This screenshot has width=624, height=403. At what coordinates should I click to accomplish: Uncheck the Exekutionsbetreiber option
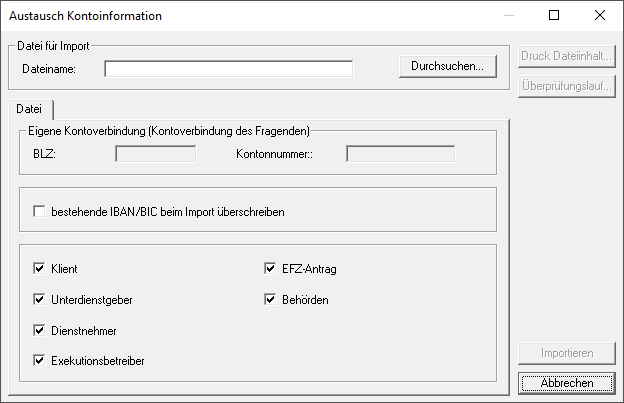click(x=40, y=360)
